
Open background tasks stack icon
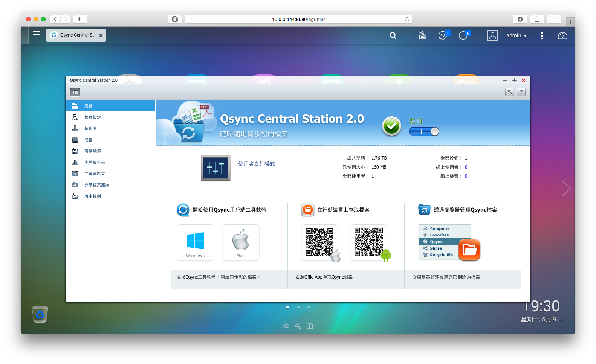coord(423,35)
